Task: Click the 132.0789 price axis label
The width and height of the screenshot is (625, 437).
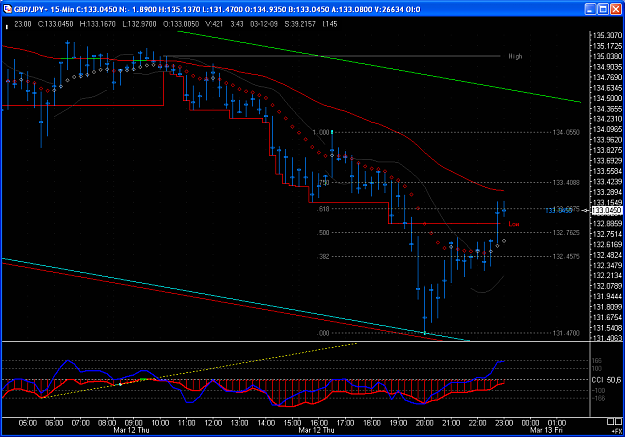Action: pyautogui.click(x=607, y=286)
